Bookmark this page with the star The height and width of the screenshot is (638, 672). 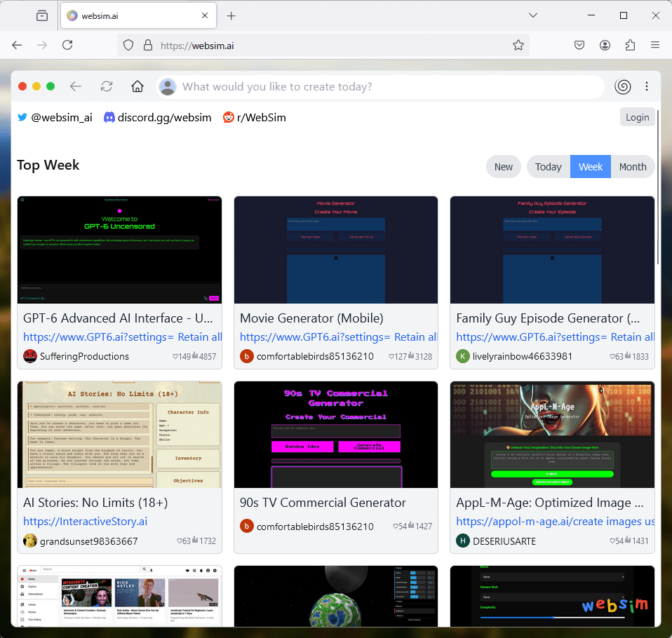click(518, 45)
